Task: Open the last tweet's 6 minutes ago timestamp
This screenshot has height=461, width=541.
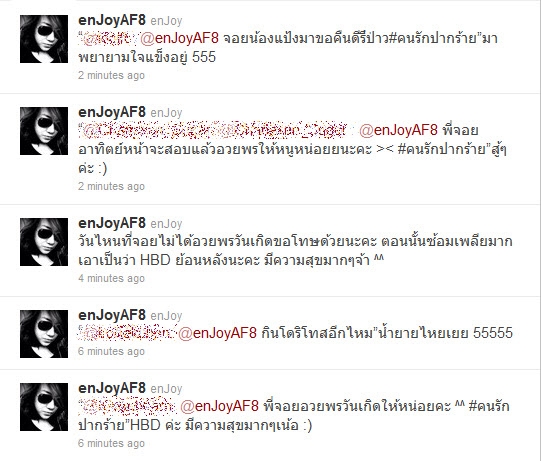Action: click(111, 443)
